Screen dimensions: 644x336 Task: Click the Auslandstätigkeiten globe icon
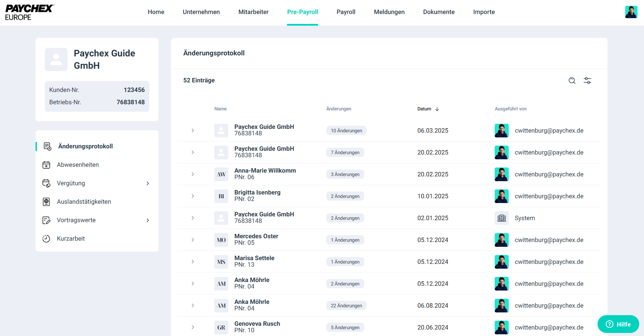click(46, 202)
